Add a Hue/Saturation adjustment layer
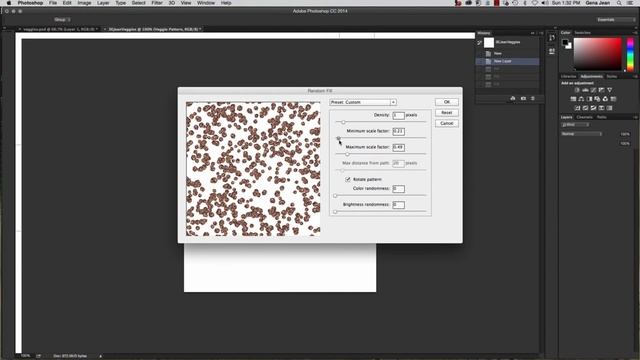Viewport: 640px width, 360px height. click(573, 99)
